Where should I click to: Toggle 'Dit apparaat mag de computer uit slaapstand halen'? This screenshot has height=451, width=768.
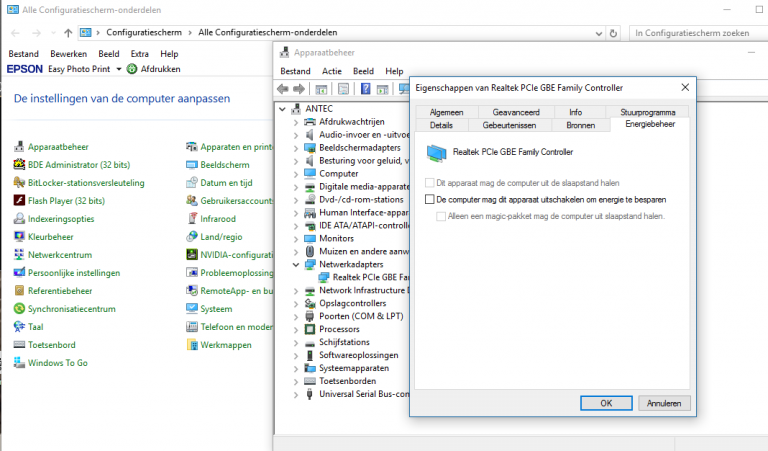(x=429, y=184)
